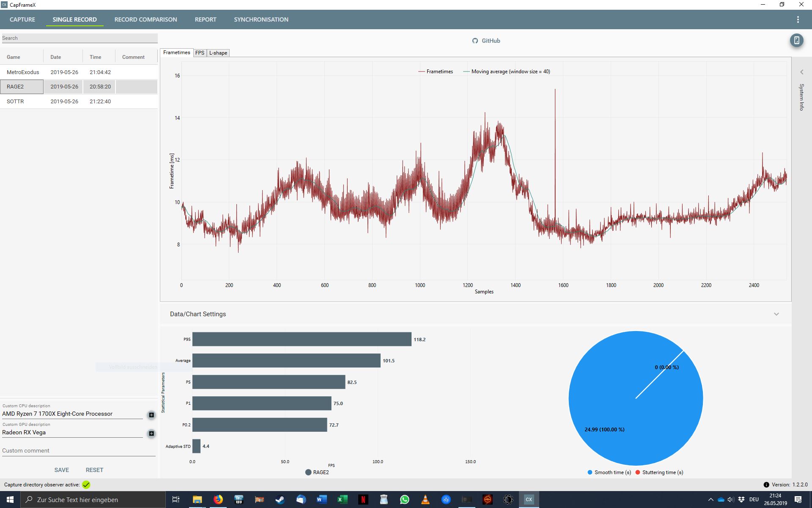Open VLC media player from the taskbar

tap(425, 500)
